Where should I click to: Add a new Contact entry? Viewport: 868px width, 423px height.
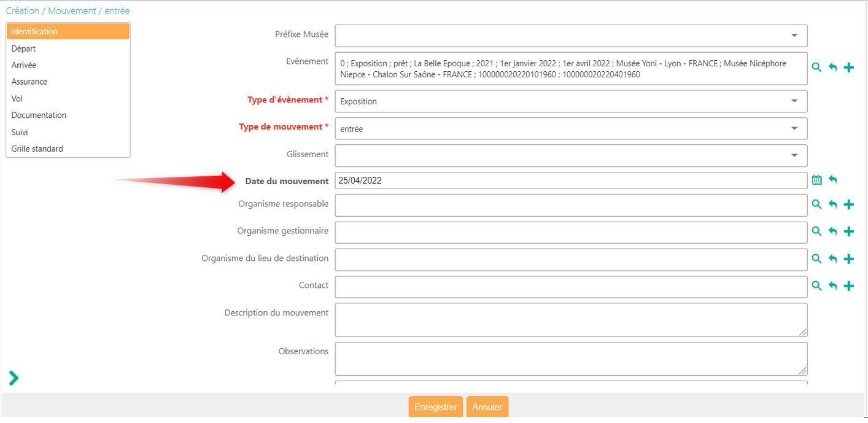coord(849,286)
